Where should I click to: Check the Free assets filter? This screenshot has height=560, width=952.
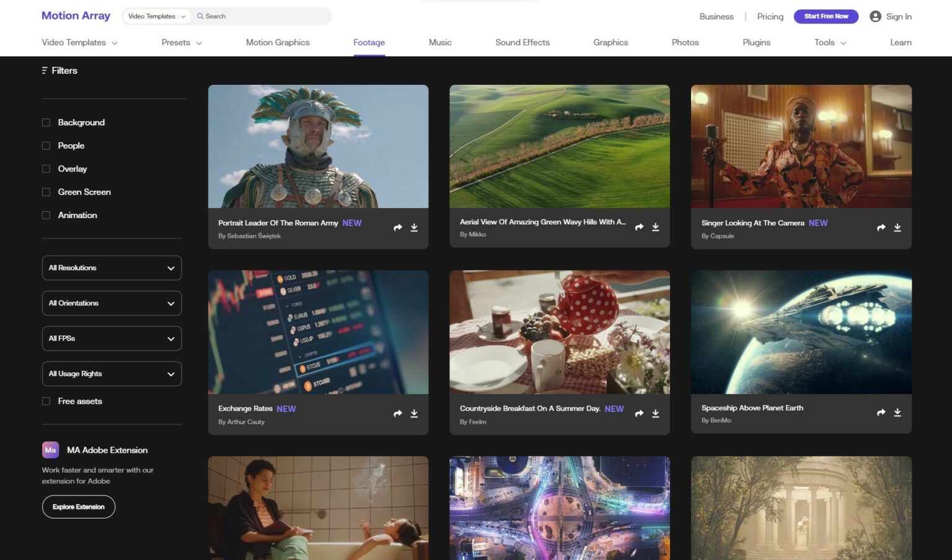pos(46,401)
